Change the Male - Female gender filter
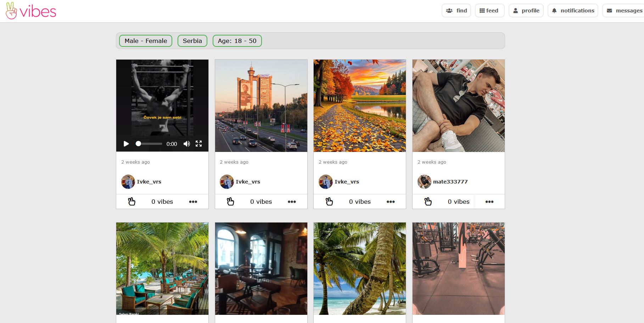 146,41
